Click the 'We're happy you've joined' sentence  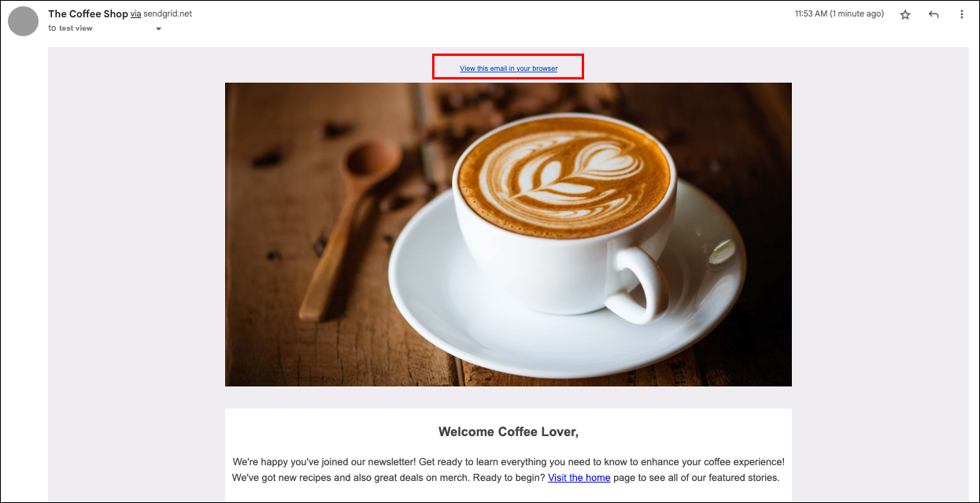click(323, 462)
